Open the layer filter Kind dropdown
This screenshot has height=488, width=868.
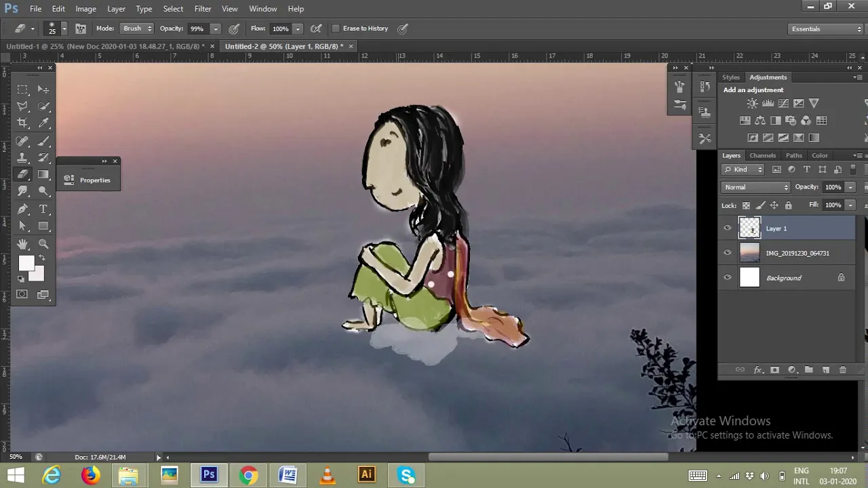(x=743, y=169)
